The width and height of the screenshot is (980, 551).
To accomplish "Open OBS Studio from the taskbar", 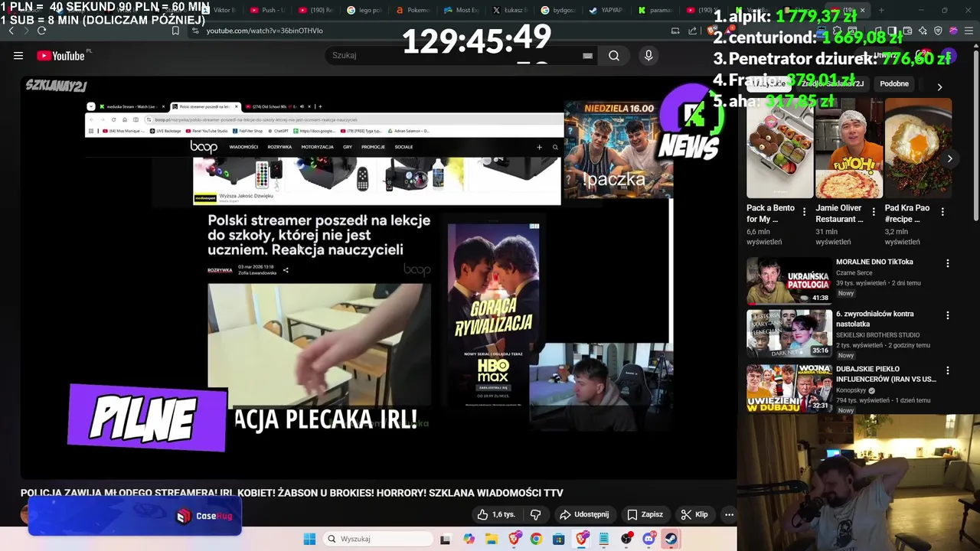I will 627,539.
